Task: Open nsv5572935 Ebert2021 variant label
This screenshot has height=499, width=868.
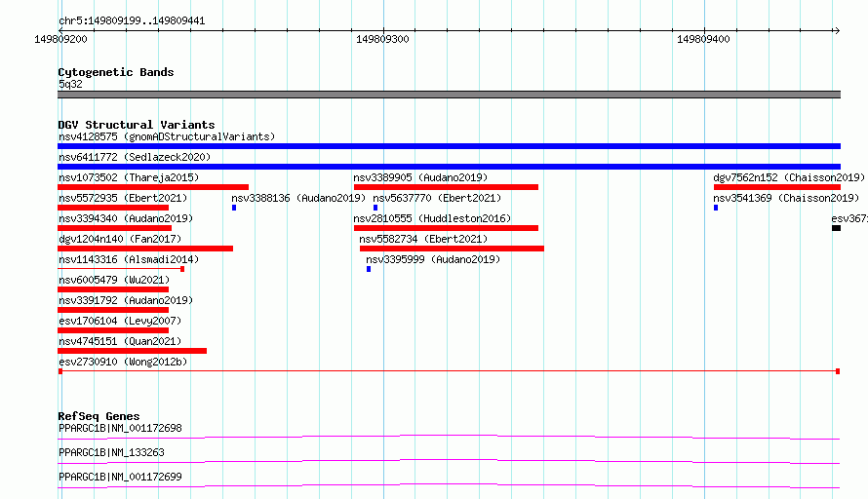Action: click(x=123, y=198)
